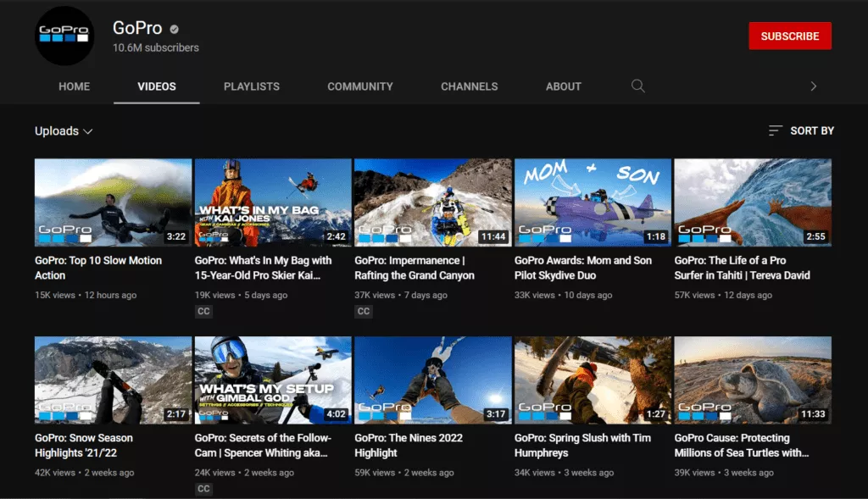This screenshot has height=499, width=868.
Task: Play the Mom and Son skydive thumbnail
Action: [x=593, y=202]
